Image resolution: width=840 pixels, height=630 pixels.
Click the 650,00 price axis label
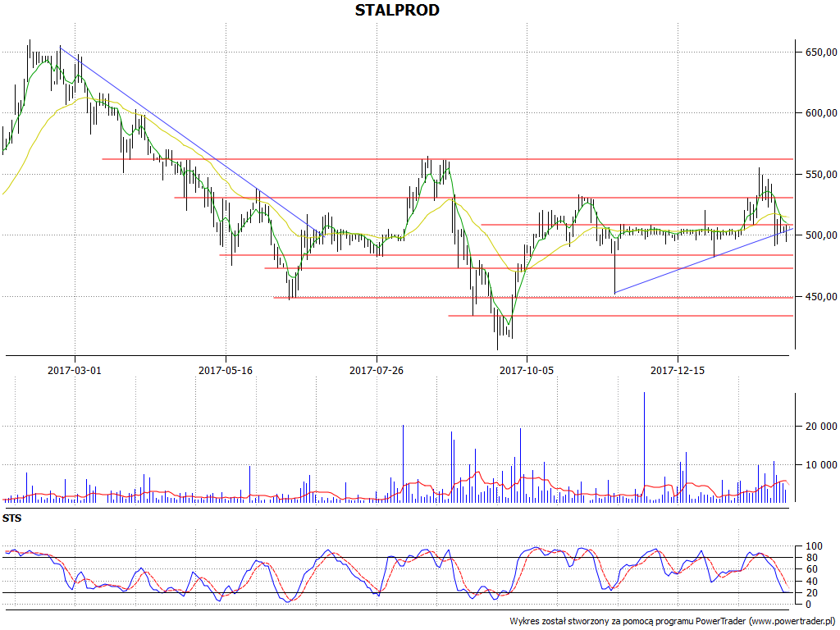(820, 52)
